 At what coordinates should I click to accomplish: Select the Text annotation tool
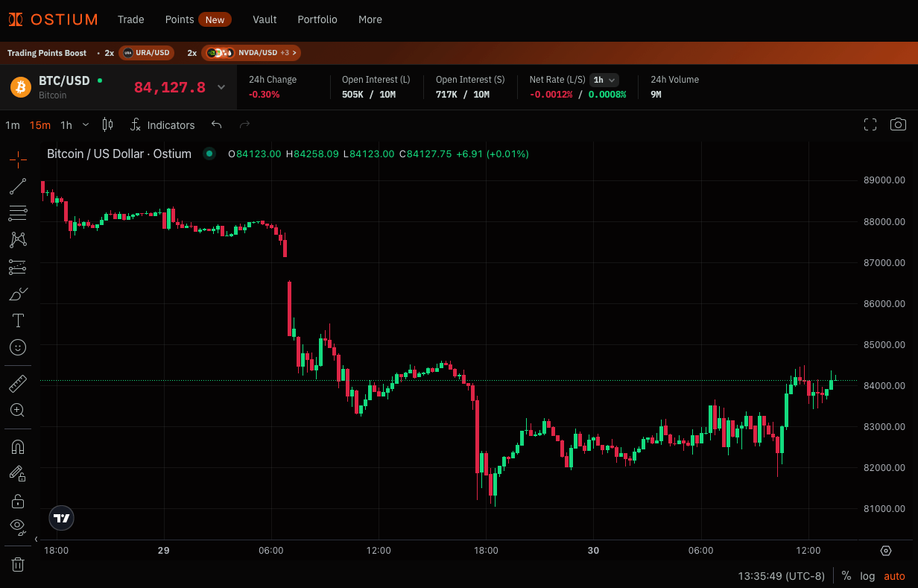pyautogui.click(x=18, y=320)
